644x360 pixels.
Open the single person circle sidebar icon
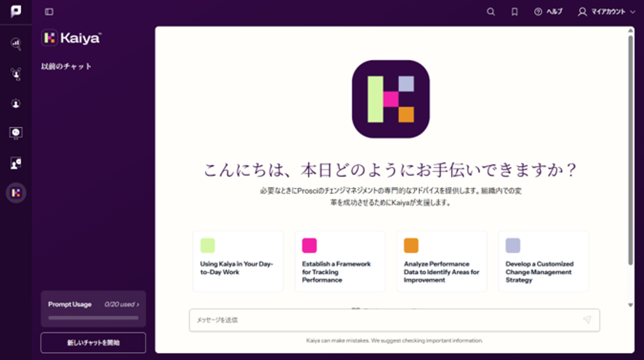pyautogui.click(x=16, y=103)
